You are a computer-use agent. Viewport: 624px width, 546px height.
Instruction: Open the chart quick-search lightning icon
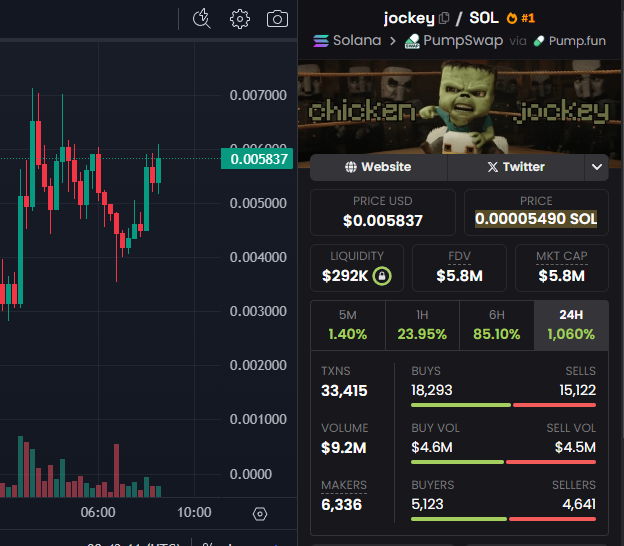202,18
